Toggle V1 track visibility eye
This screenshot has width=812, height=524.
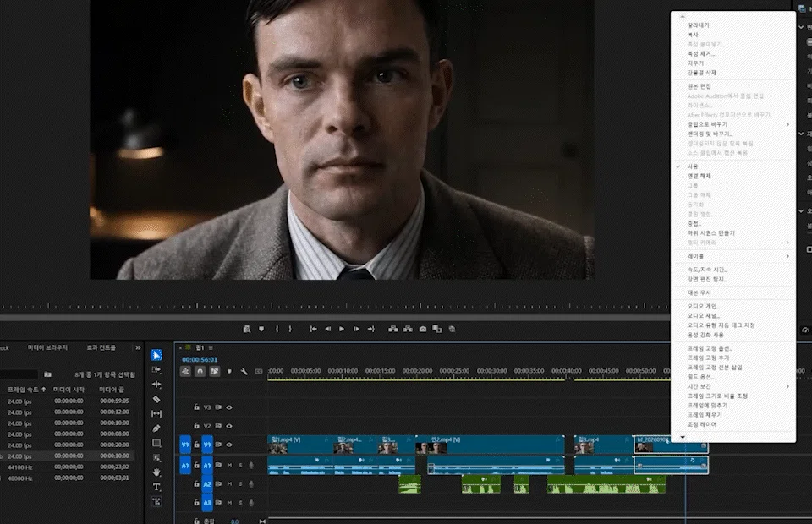coord(229,445)
